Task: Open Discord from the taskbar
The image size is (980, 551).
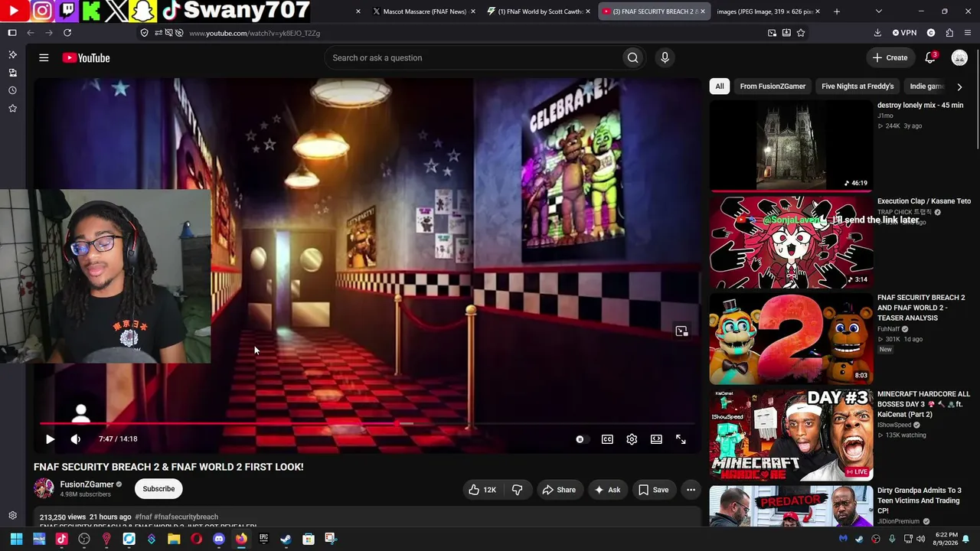Action: point(219,539)
